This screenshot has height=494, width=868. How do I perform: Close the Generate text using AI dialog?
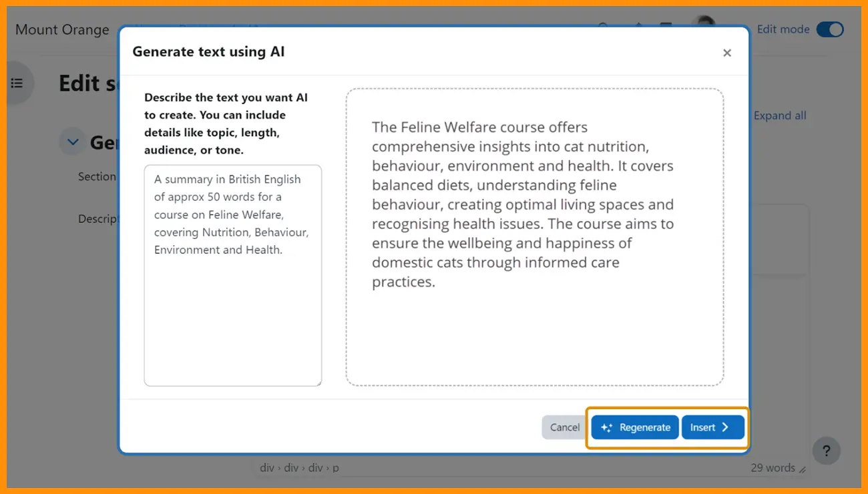(727, 53)
